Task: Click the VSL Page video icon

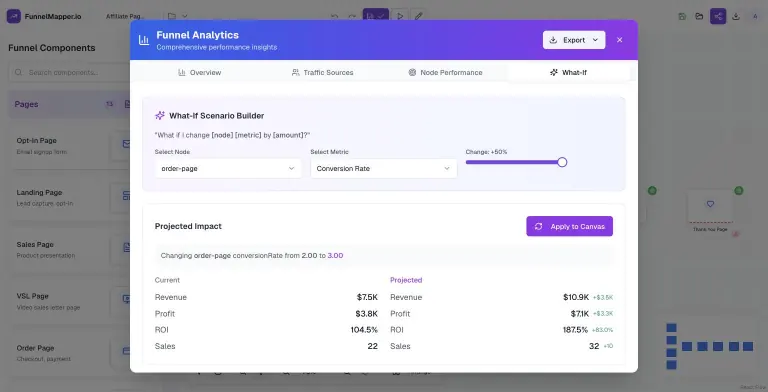Action: (x=126, y=299)
